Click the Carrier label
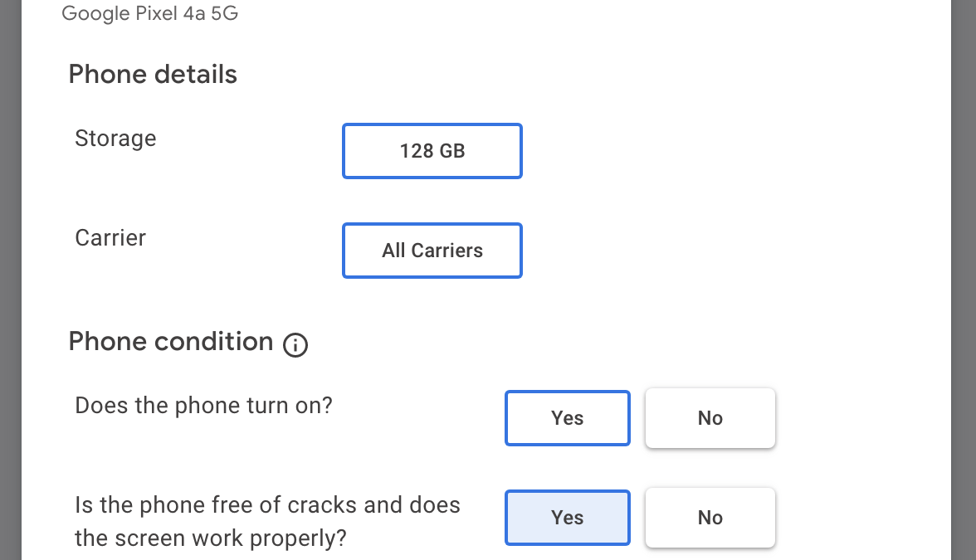Viewport: 976px width, 560px height. click(x=110, y=238)
